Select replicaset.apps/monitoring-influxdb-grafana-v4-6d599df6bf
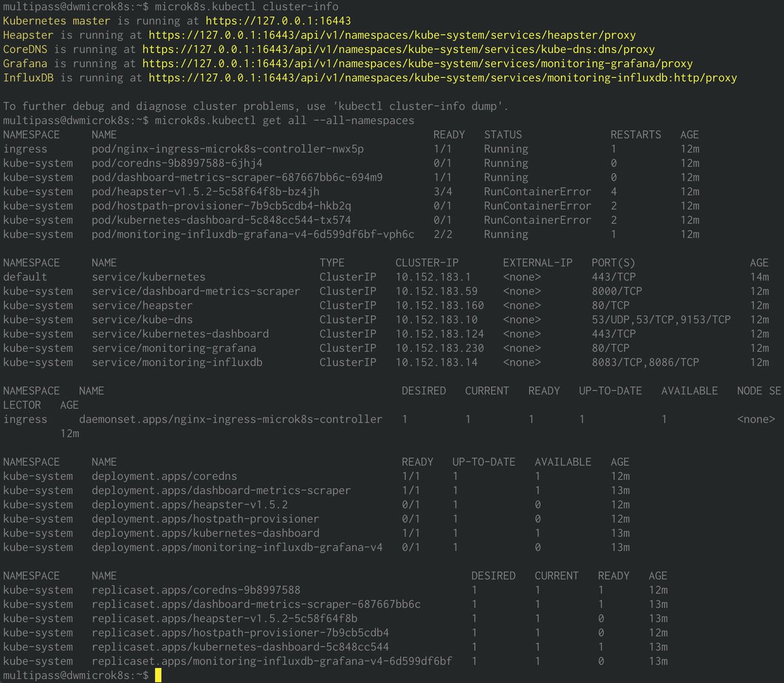This screenshot has width=784, height=683. pos(272,661)
